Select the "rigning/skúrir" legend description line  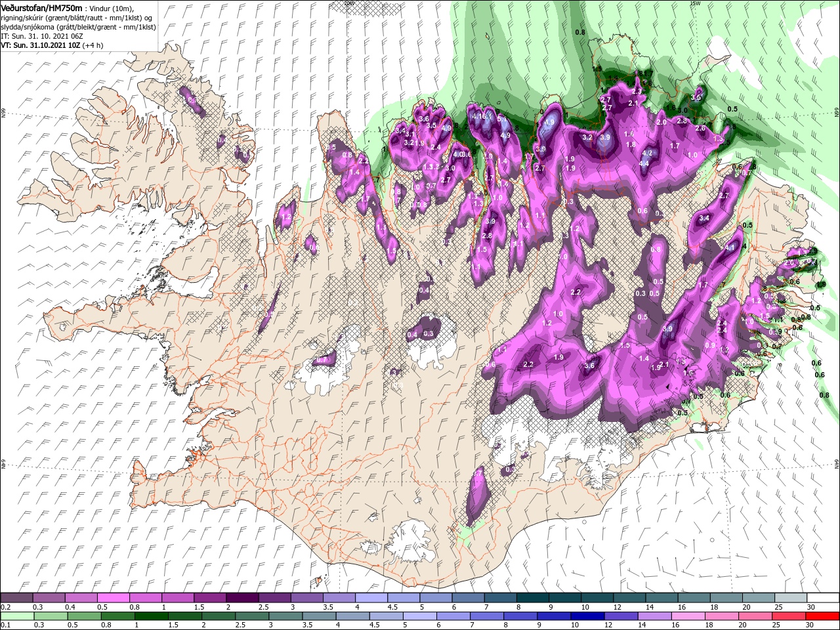(77, 17)
